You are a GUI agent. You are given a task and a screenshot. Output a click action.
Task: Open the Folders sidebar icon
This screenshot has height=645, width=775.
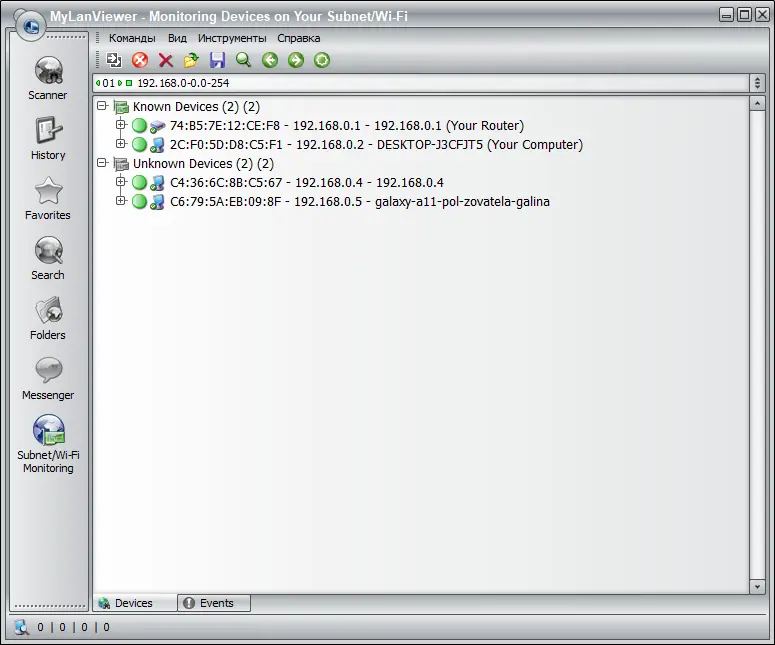(48, 310)
